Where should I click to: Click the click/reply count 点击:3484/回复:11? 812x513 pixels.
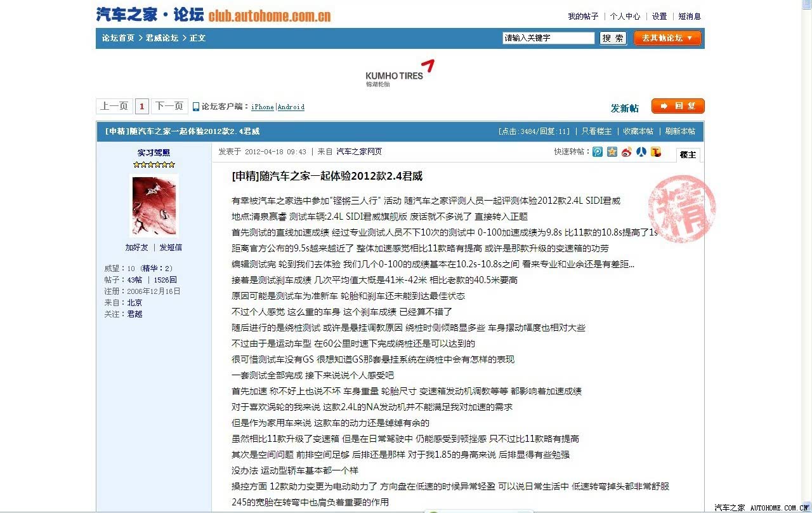tap(534, 131)
